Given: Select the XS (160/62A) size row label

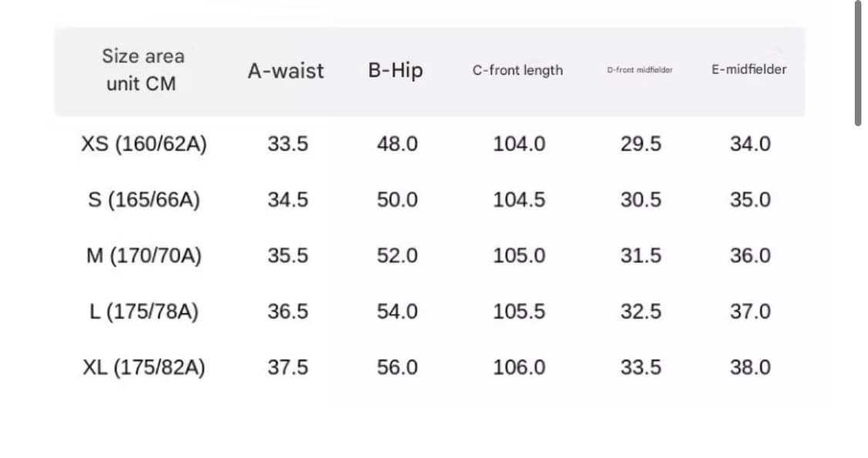Looking at the screenshot, I should tap(144, 144).
